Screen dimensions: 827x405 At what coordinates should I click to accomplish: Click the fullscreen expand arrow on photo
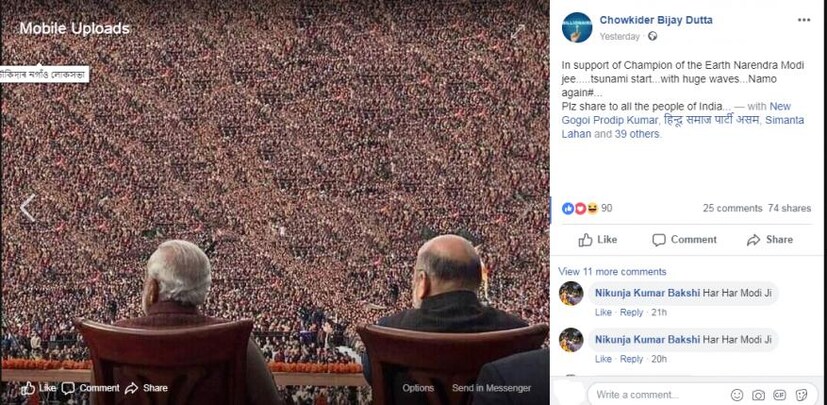[x=517, y=32]
